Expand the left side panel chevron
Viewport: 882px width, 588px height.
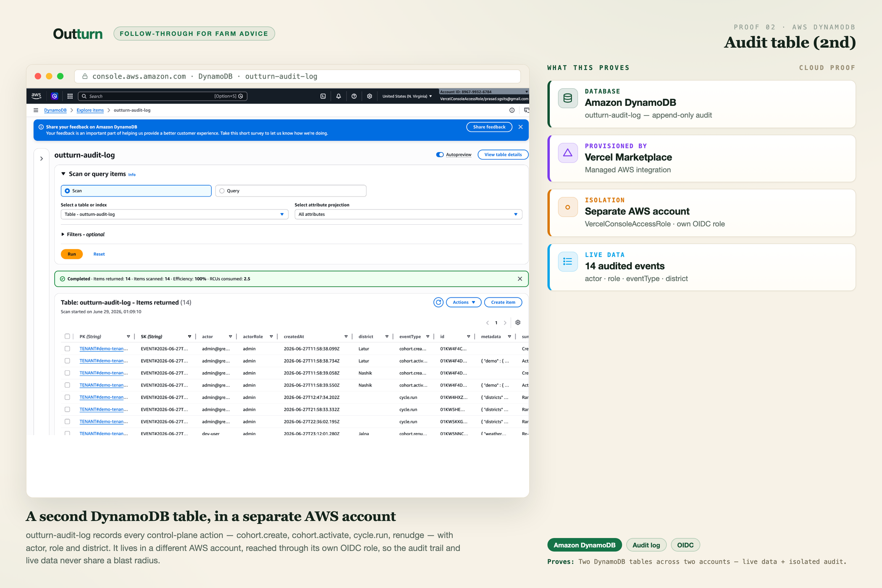point(42,159)
